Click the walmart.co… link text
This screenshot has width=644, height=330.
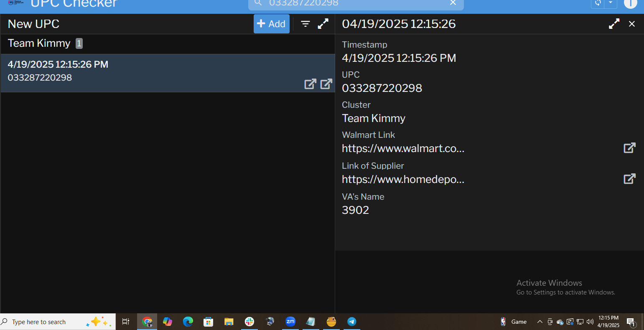click(403, 149)
